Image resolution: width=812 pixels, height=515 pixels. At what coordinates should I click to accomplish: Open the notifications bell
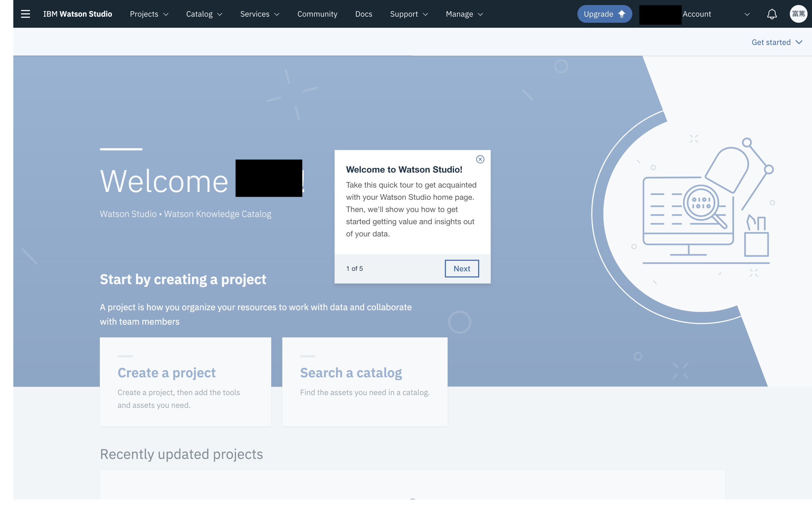pos(772,14)
